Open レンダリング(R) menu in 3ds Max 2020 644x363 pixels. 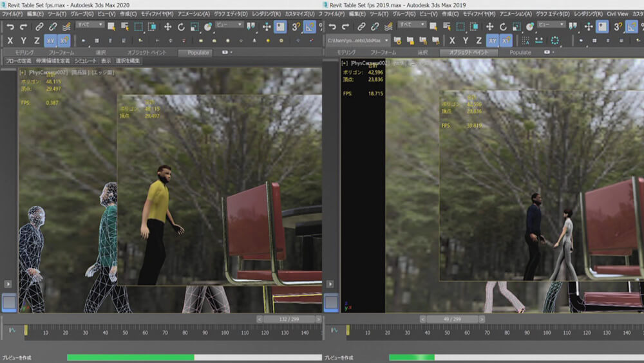(x=266, y=14)
